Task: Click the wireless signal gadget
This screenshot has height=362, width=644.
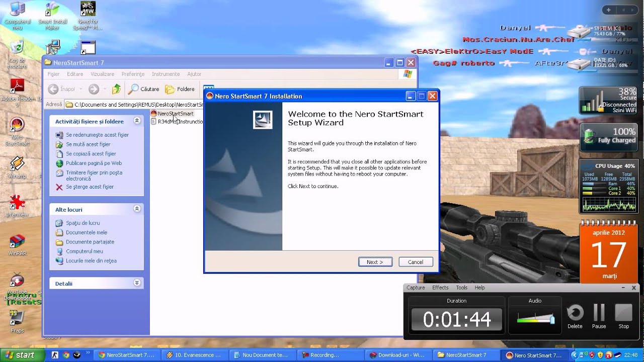Action: tap(609, 100)
